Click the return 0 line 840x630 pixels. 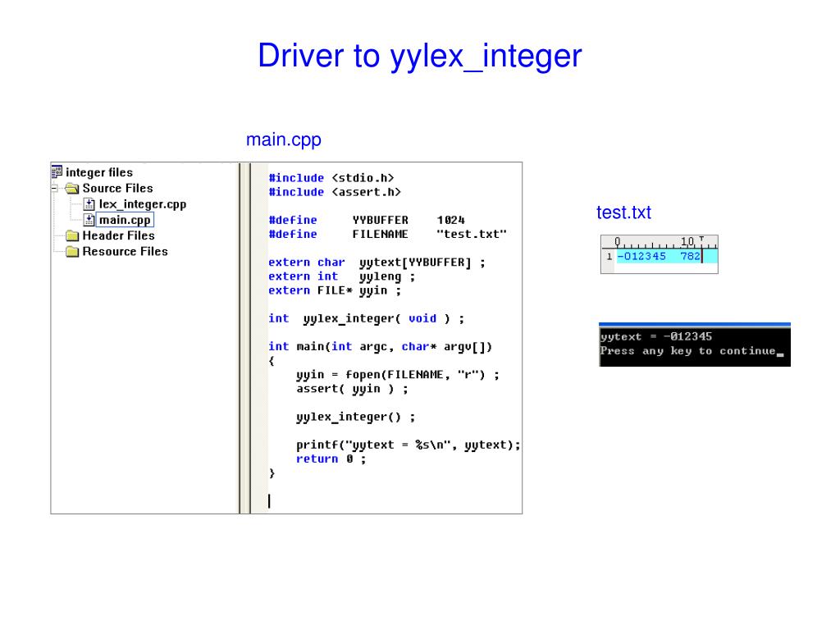[x=331, y=459]
